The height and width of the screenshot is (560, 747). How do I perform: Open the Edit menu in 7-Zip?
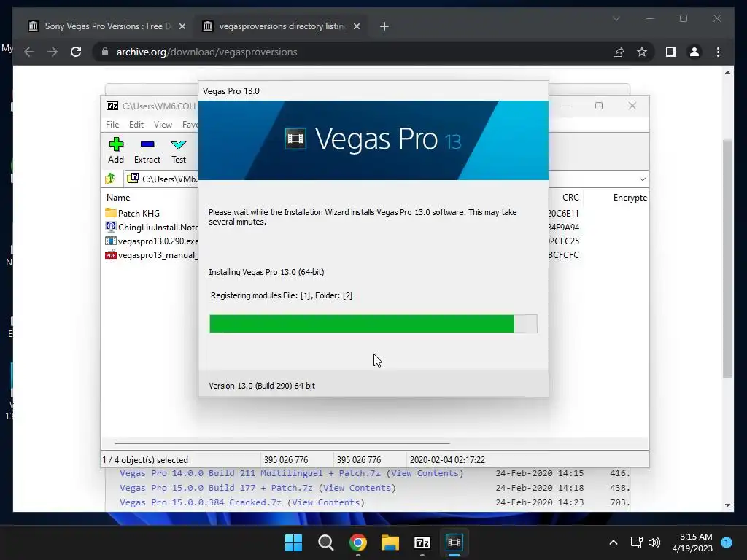[x=136, y=124]
